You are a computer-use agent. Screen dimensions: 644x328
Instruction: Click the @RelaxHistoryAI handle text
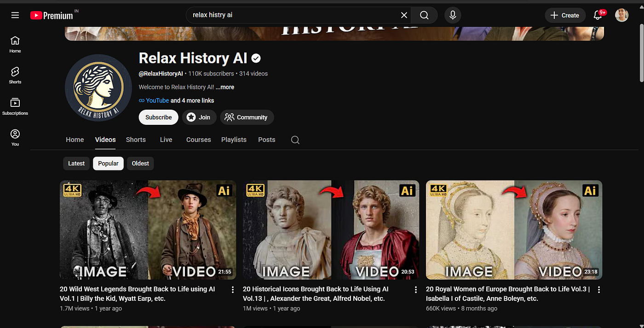[161, 74]
